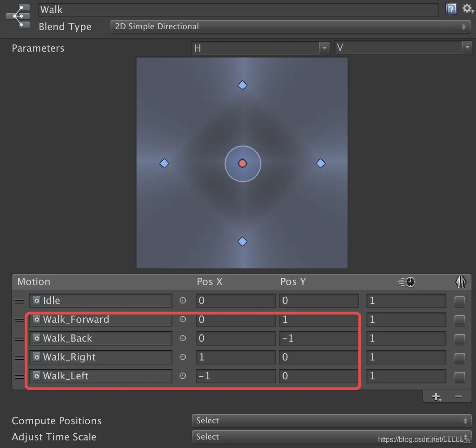Select the right blend point in graph
476x448 pixels.
point(321,163)
